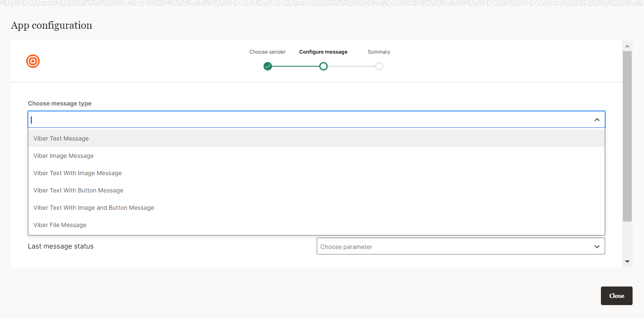Open the Choose parameter dropdown
The height and width of the screenshot is (319, 644).
[461, 246]
